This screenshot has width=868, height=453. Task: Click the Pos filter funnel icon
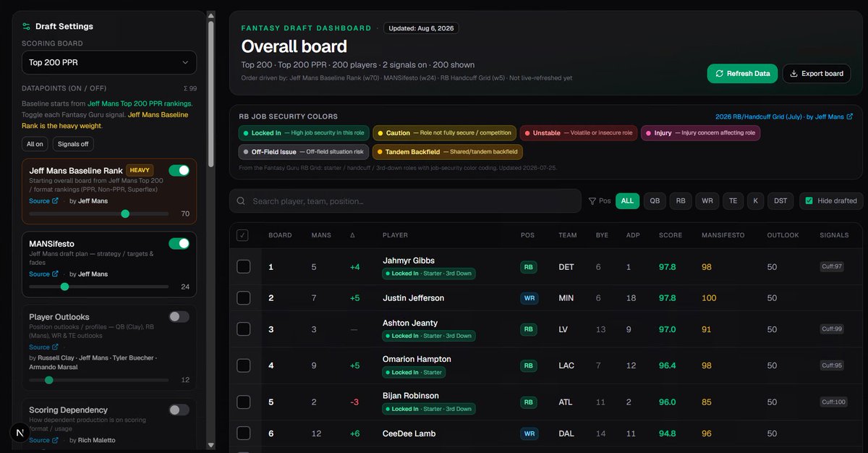592,201
